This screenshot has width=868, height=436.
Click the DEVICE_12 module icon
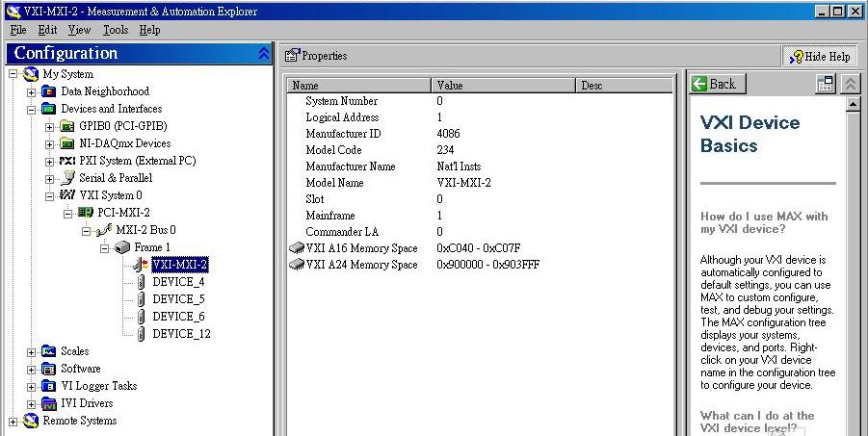click(x=142, y=334)
